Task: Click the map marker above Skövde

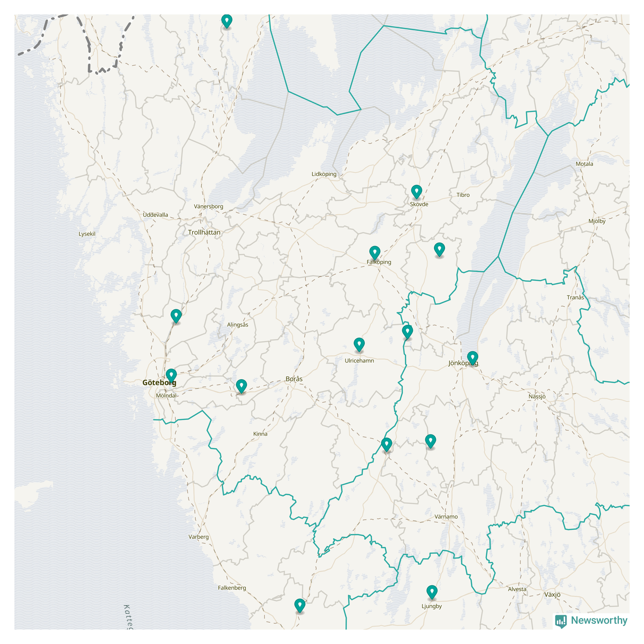Action: click(x=416, y=191)
